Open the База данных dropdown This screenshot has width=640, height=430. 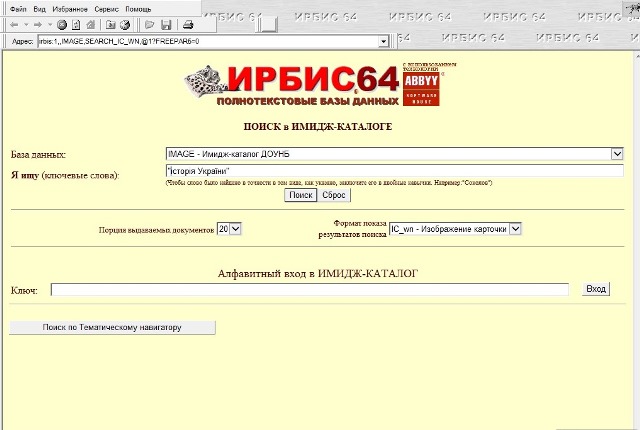395,154
